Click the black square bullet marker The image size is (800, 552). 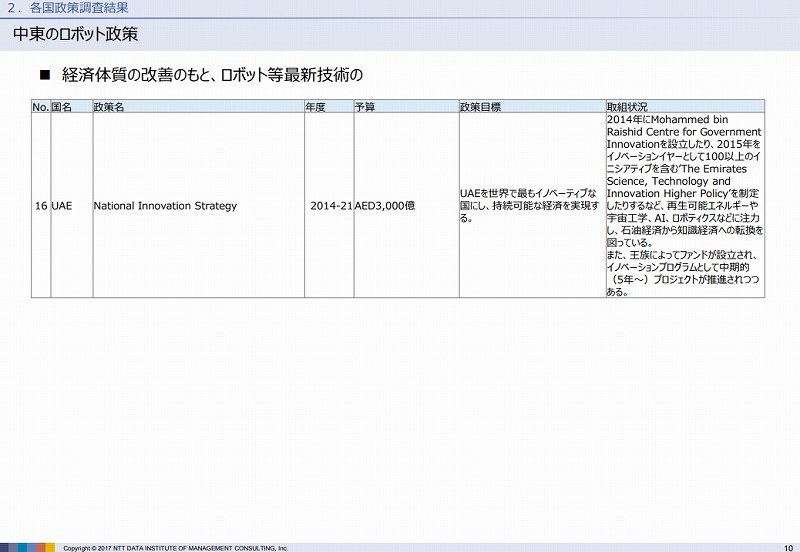click(x=44, y=75)
